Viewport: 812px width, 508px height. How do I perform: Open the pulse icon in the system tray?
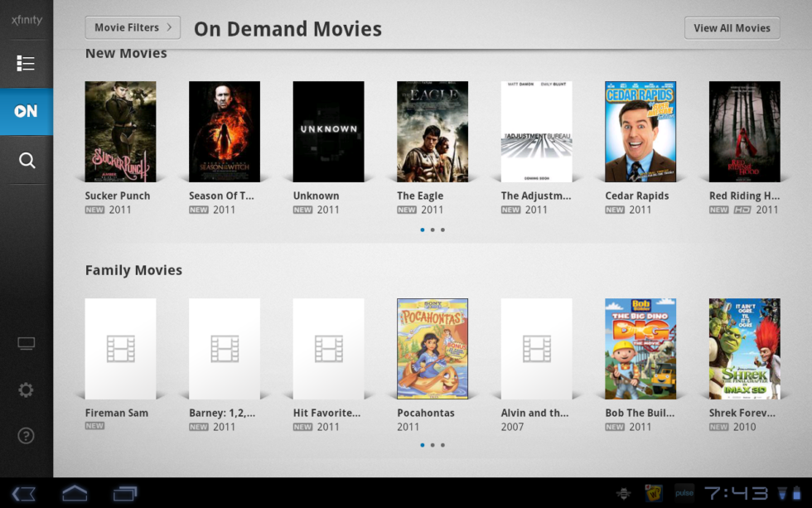[x=684, y=491]
